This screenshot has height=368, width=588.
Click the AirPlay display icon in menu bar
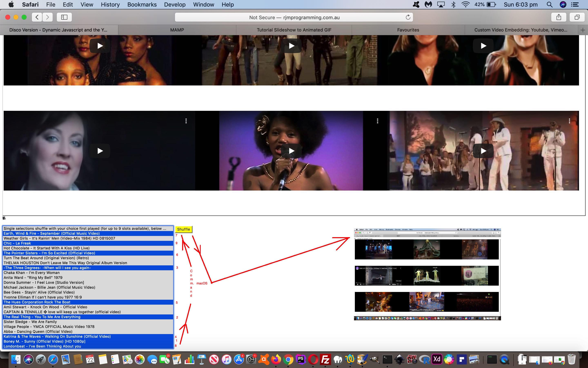tap(441, 4)
